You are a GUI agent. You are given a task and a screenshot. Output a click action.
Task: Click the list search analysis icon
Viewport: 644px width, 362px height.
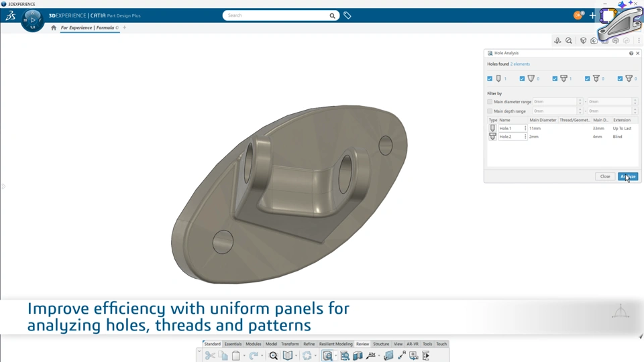point(345,355)
